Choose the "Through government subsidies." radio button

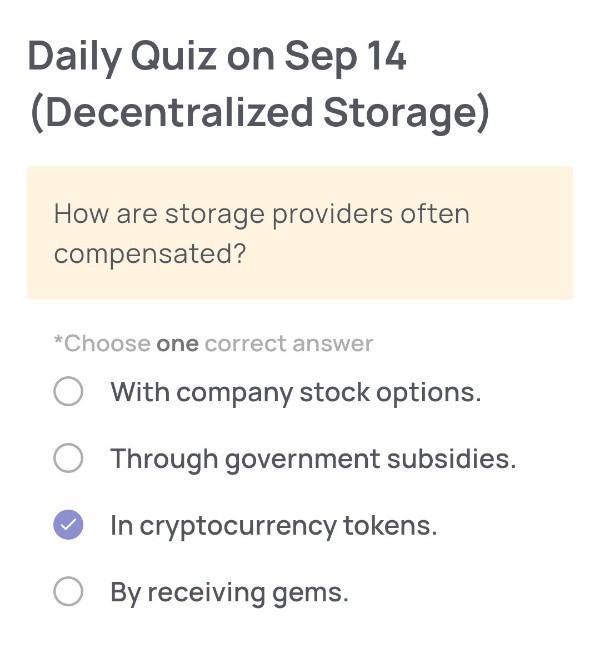click(x=68, y=459)
